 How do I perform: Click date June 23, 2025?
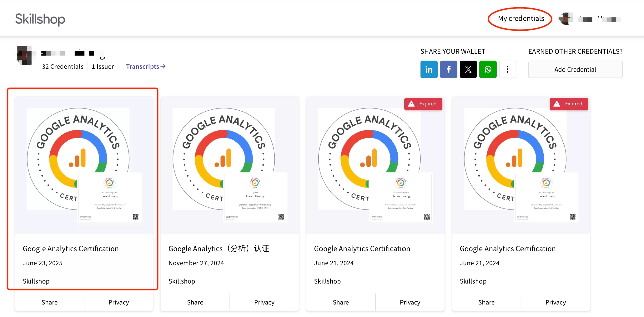coord(43,263)
